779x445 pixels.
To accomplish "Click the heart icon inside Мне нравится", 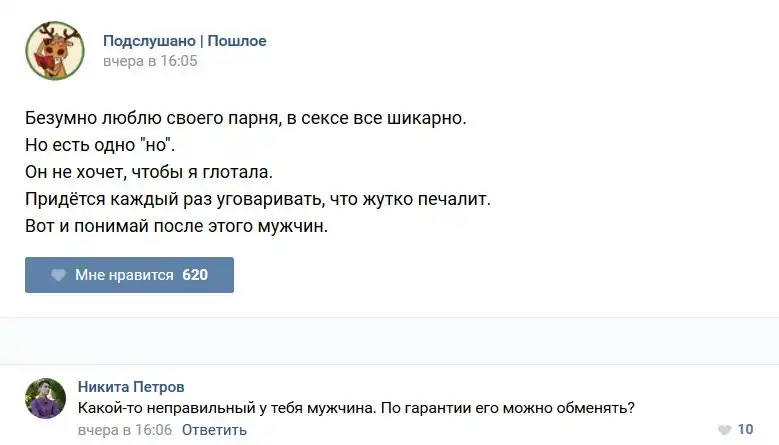I will (x=58, y=275).
